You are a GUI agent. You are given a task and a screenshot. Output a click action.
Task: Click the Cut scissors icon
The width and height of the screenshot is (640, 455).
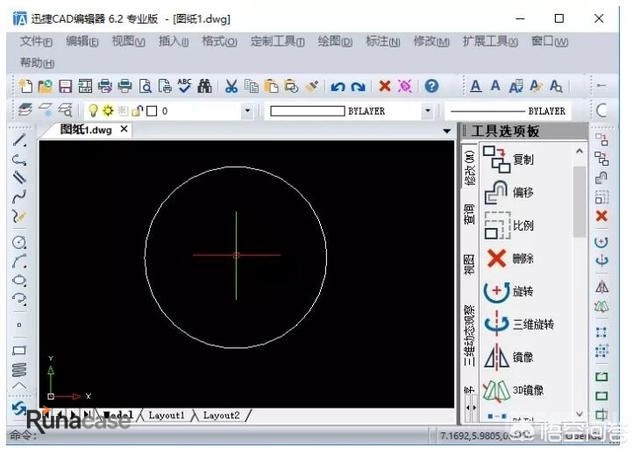tap(231, 86)
